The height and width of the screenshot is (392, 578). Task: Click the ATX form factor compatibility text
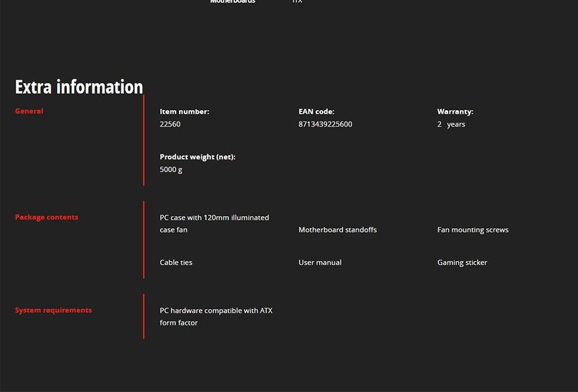pos(215,316)
